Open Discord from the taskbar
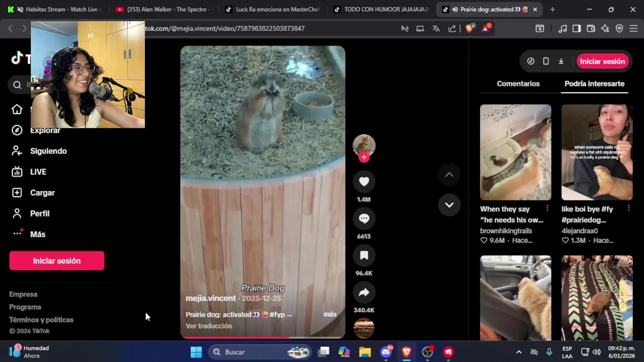Image resolution: width=644 pixels, height=362 pixels. pyautogui.click(x=386, y=352)
